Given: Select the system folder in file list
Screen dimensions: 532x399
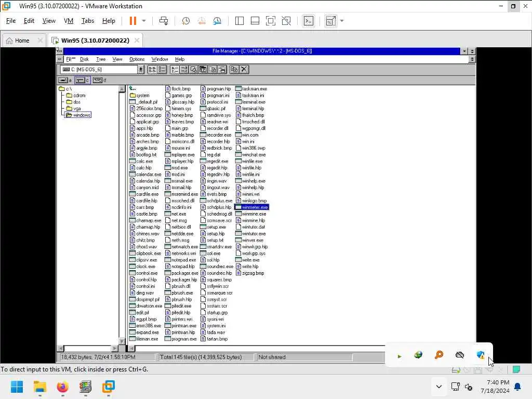Looking at the screenshot, I should point(139,96).
